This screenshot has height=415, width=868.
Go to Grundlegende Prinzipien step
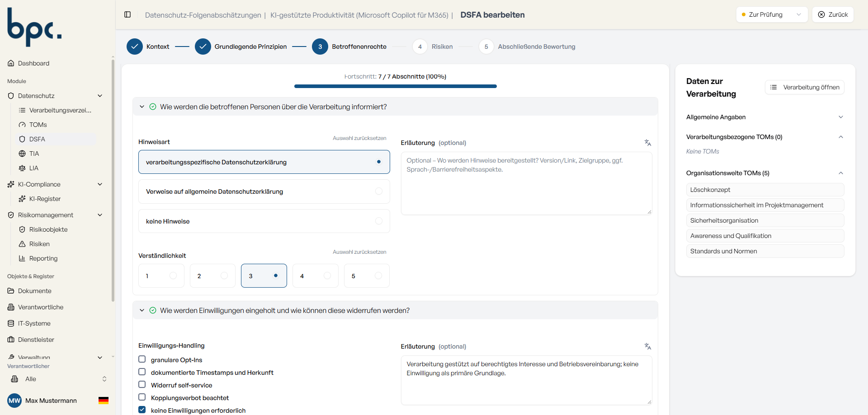[241, 47]
